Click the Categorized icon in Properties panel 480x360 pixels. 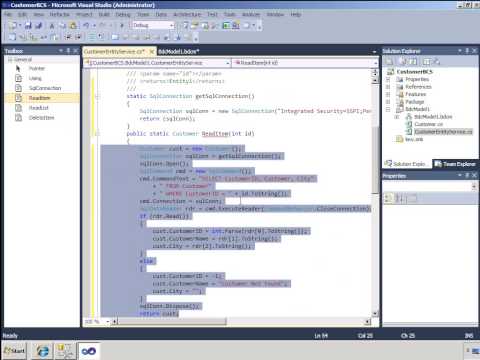click(x=388, y=199)
